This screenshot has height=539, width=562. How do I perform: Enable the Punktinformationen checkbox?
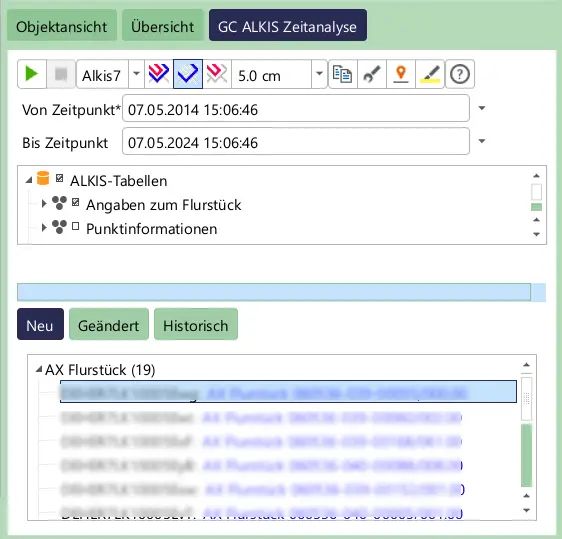75,226
